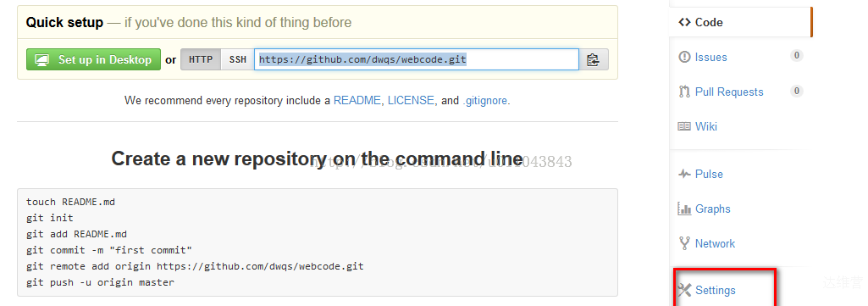Click the Settings tools icon
This screenshot has height=306, width=868.
[685, 290]
